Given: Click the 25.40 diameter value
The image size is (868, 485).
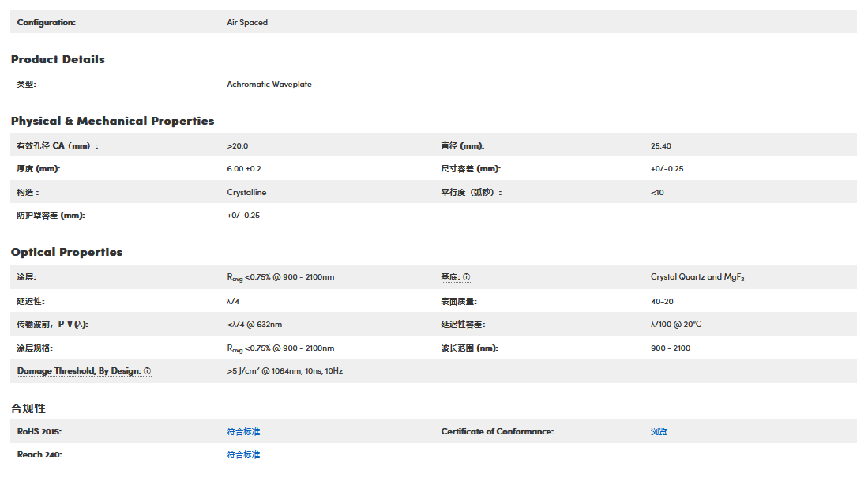Looking at the screenshot, I should 661,146.
